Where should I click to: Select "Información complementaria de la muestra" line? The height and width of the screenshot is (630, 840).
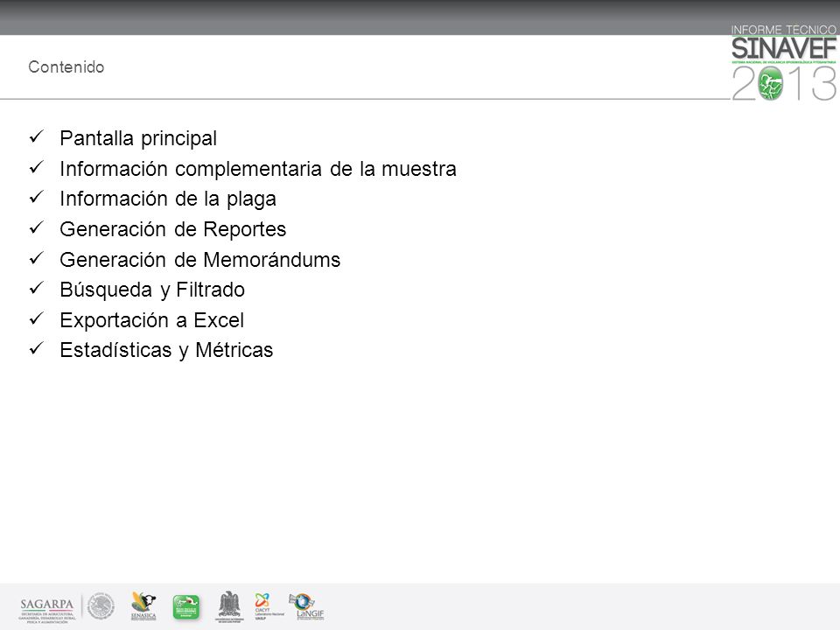point(257,169)
